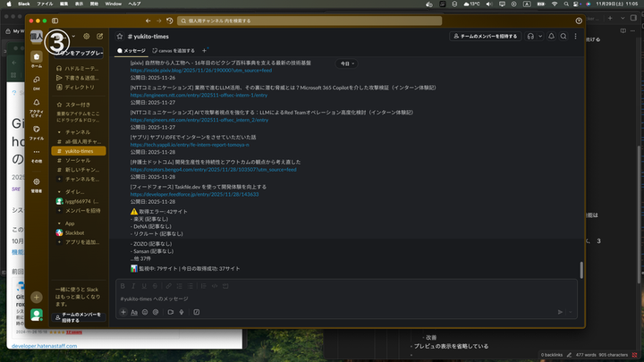Screen dimensions: 644x362
Task: Open the 今日 date dropdown
Action: tap(346, 64)
